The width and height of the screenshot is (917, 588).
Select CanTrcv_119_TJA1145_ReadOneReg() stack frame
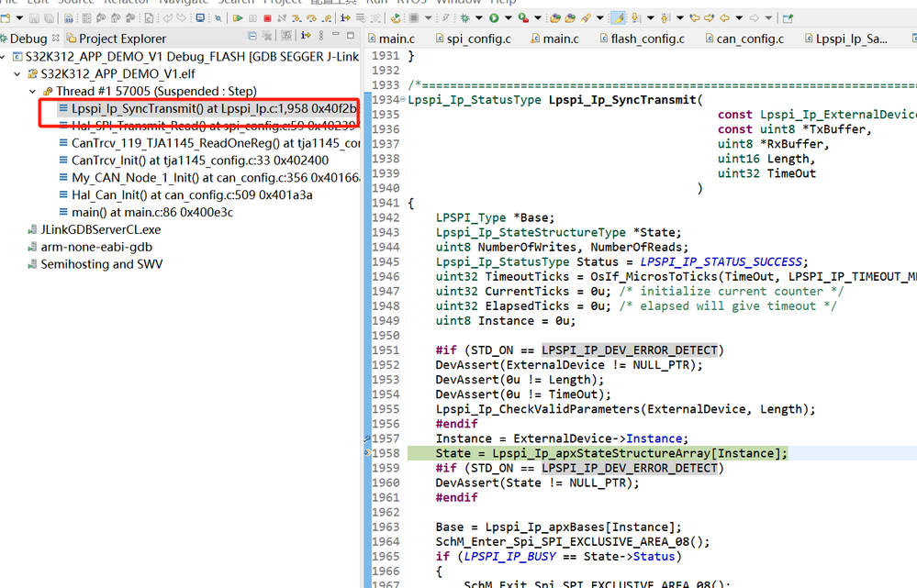point(208,143)
